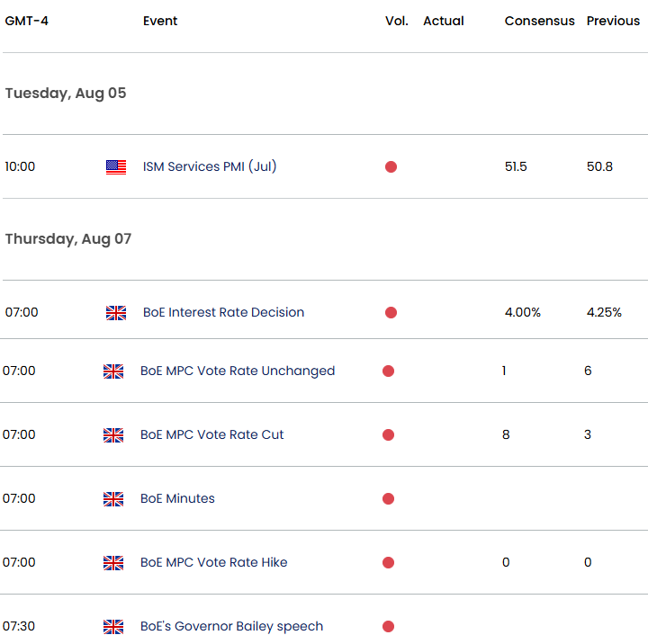Click the UK flag beside BoE MPC Vote Rate Cut
The image size is (648, 644).
pyautogui.click(x=113, y=435)
